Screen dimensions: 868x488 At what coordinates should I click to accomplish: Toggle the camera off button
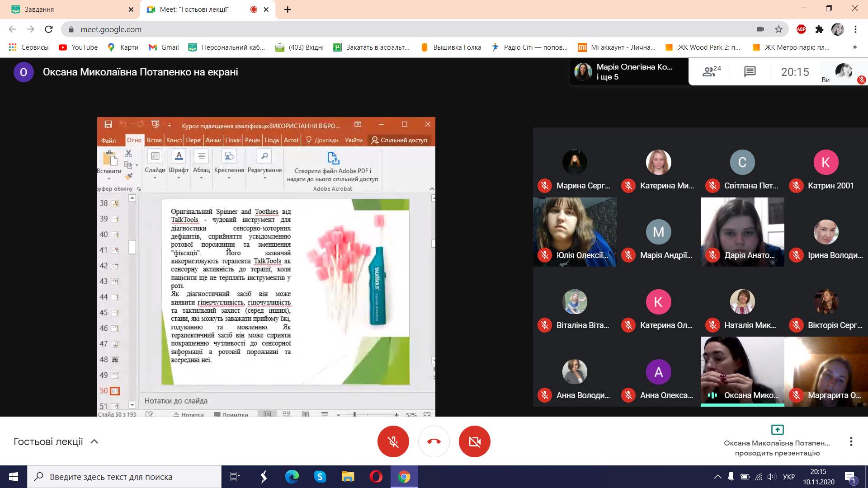point(474,441)
